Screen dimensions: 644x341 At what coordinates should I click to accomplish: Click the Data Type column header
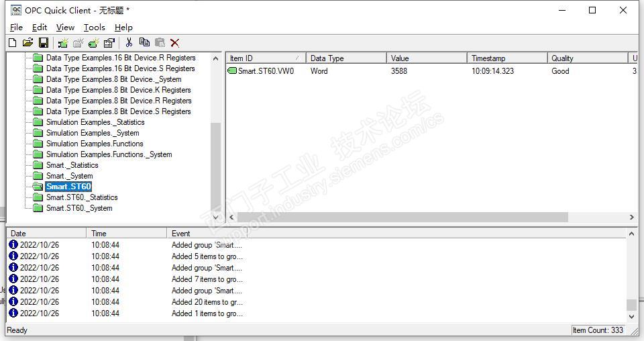pyautogui.click(x=346, y=58)
